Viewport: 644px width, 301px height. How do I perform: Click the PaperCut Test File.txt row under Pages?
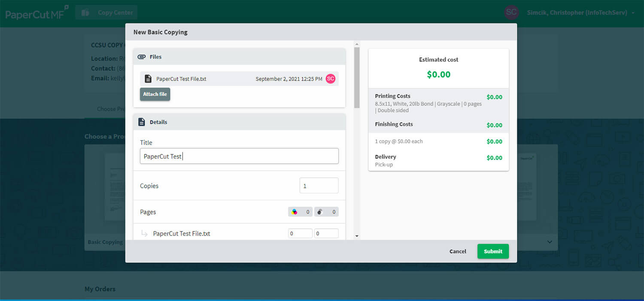(x=239, y=234)
